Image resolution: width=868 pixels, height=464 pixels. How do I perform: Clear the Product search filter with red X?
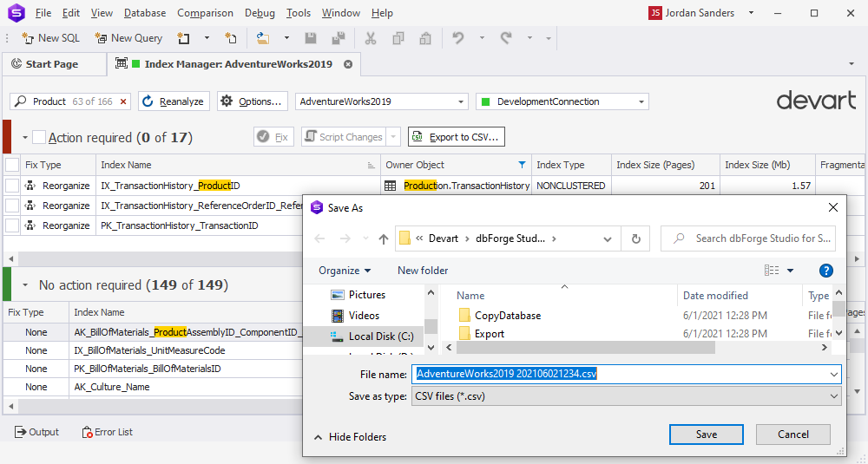point(123,101)
